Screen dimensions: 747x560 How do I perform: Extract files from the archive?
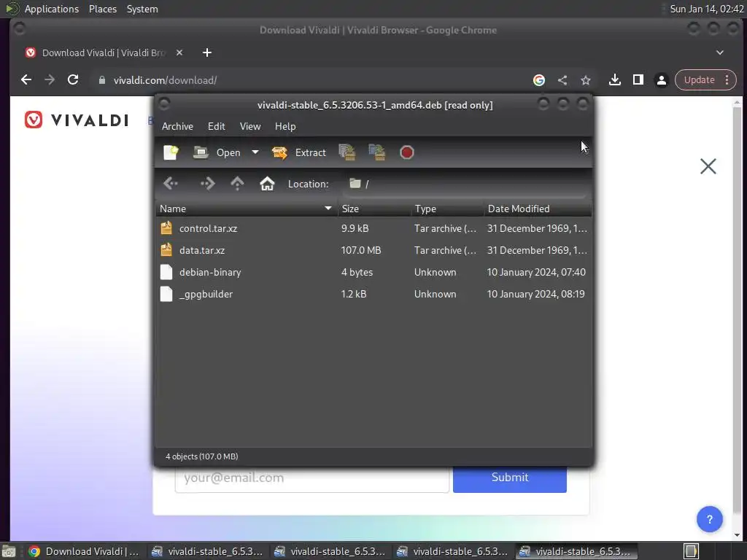pos(299,152)
